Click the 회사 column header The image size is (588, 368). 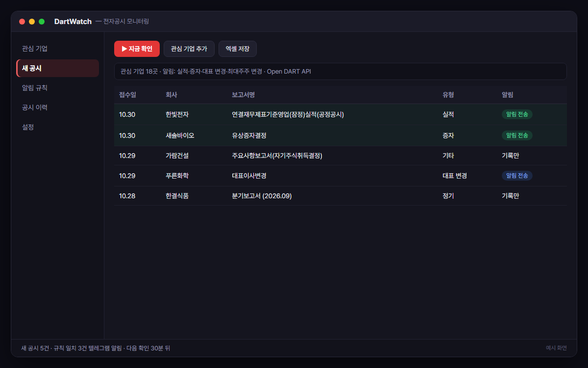(171, 95)
